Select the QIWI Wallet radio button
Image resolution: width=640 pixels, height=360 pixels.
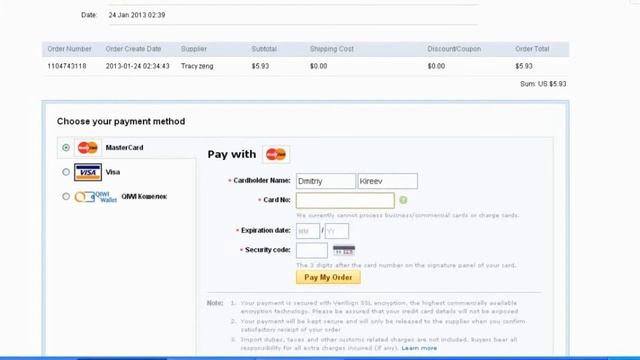(66, 197)
